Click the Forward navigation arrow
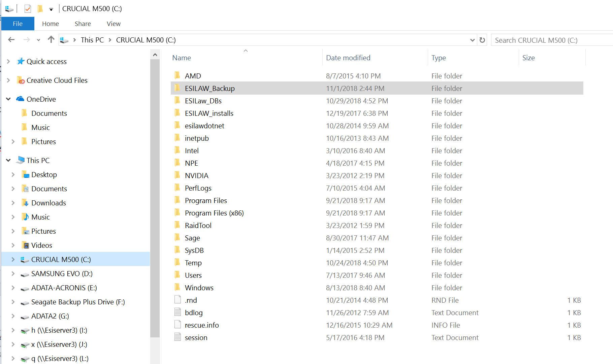The image size is (613, 364). click(27, 40)
